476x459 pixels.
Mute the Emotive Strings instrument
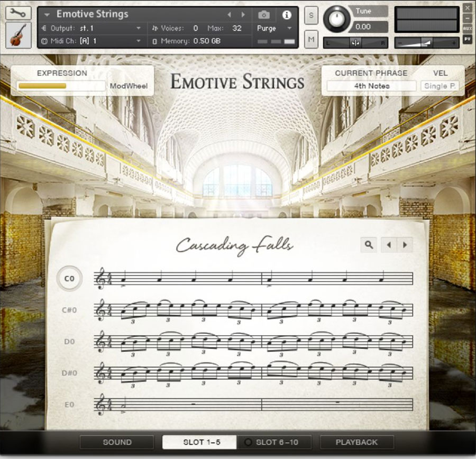pos(311,38)
